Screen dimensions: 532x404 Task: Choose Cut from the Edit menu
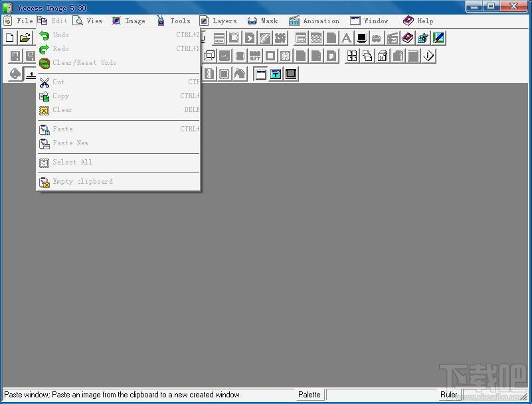tap(118, 82)
